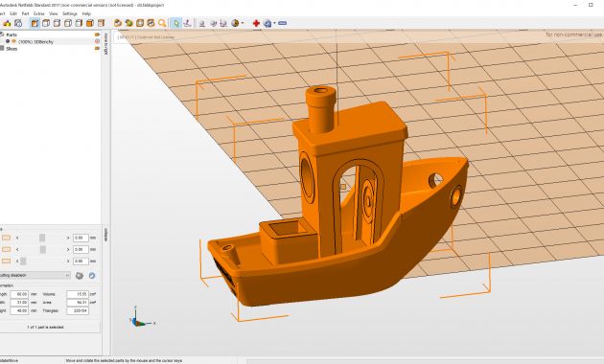Click the status bar hint about moving parts
Screen dimensions: 604x364
point(124,361)
